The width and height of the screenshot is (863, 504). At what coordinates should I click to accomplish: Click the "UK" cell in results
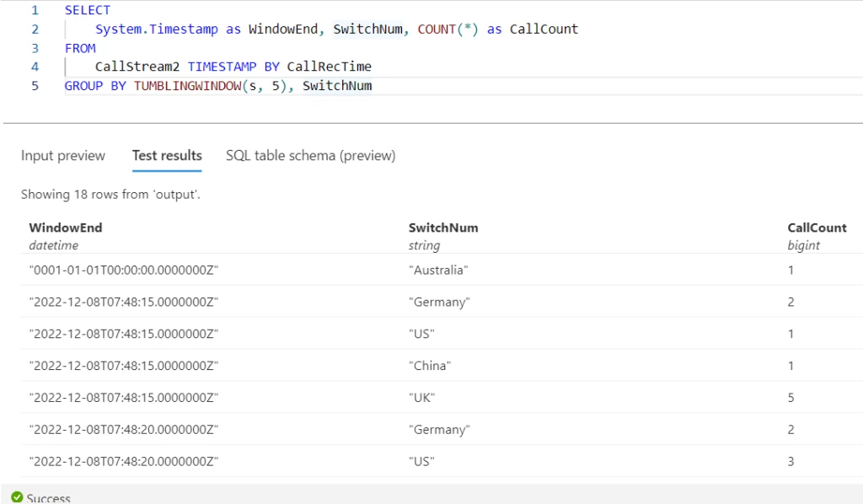(421, 398)
